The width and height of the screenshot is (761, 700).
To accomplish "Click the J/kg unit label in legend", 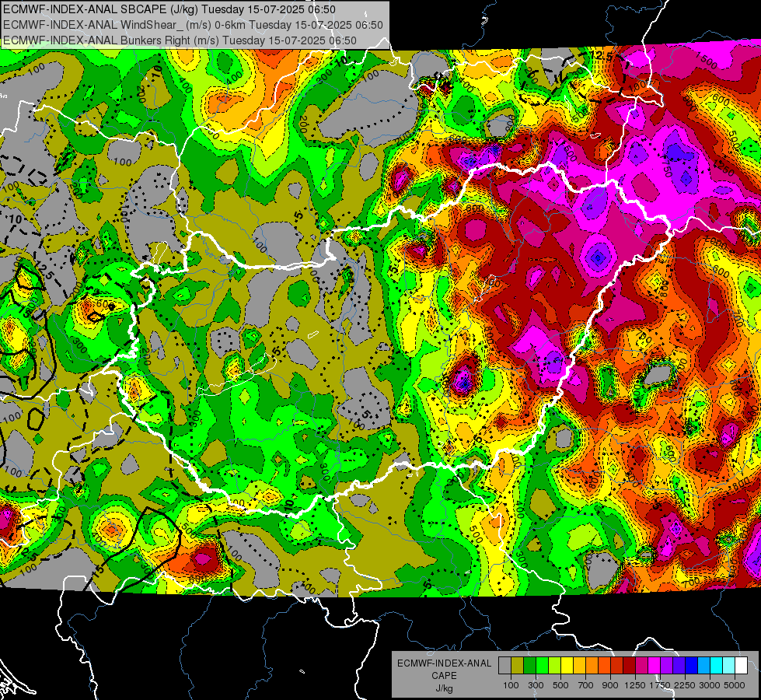I will pos(444,688).
